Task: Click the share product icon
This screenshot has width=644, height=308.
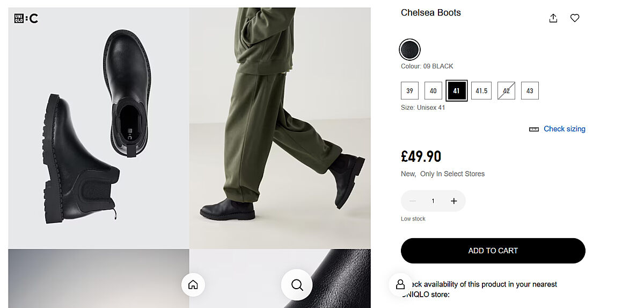Action: pyautogui.click(x=553, y=18)
